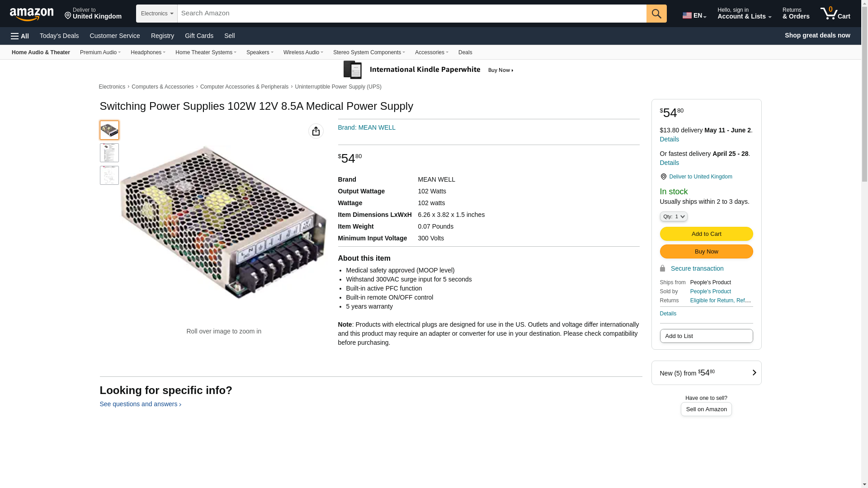The width and height of the screenshot is (868, 488).
Task: Open the Electronics search category dropdown
Action: [x=156, y=14]
